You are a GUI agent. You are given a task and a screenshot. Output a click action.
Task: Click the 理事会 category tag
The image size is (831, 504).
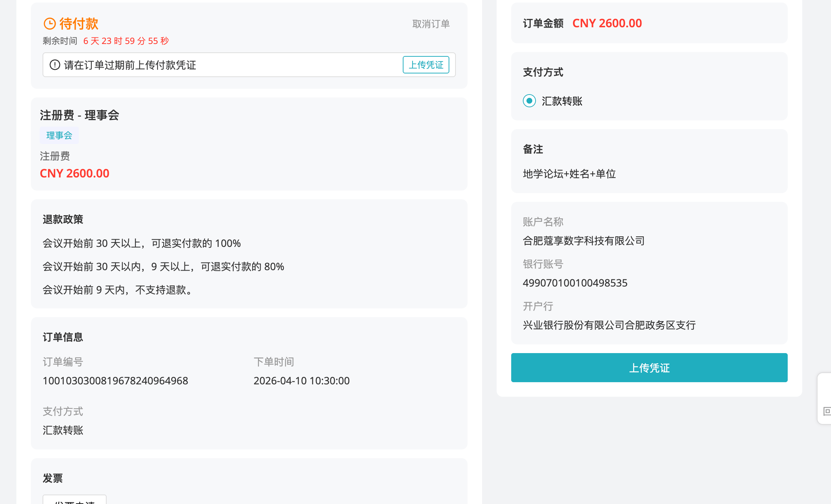(59, 135)
